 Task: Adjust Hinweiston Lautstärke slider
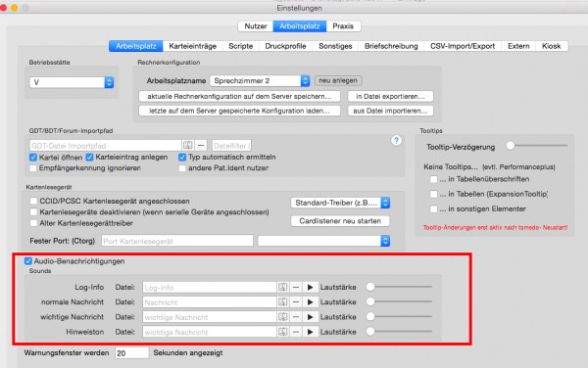(400, 332)
